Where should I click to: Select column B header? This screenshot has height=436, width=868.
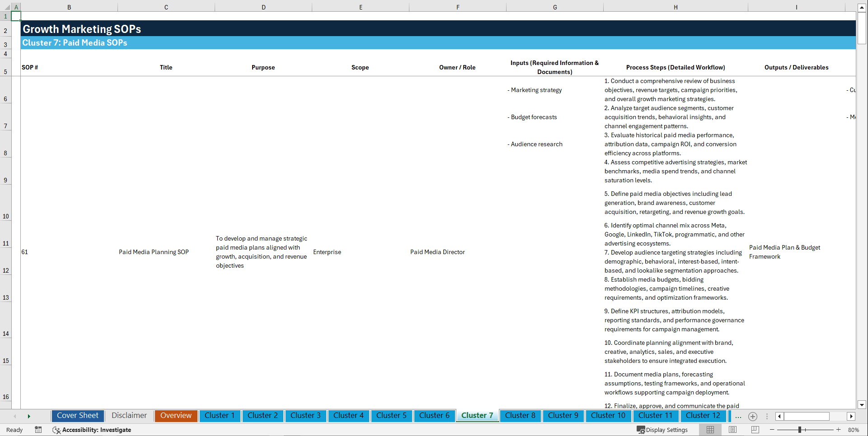[69, 7]
